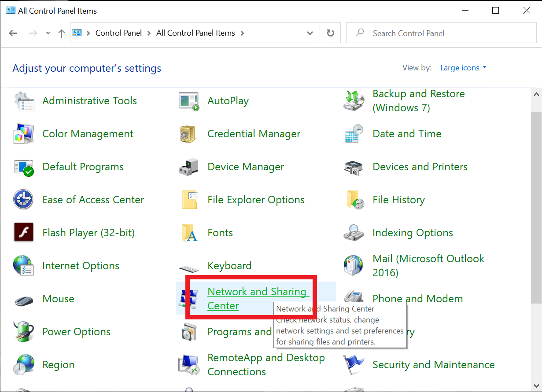Click the Fonts folder icon
This screenshot has width=542, height=392.
189,233
